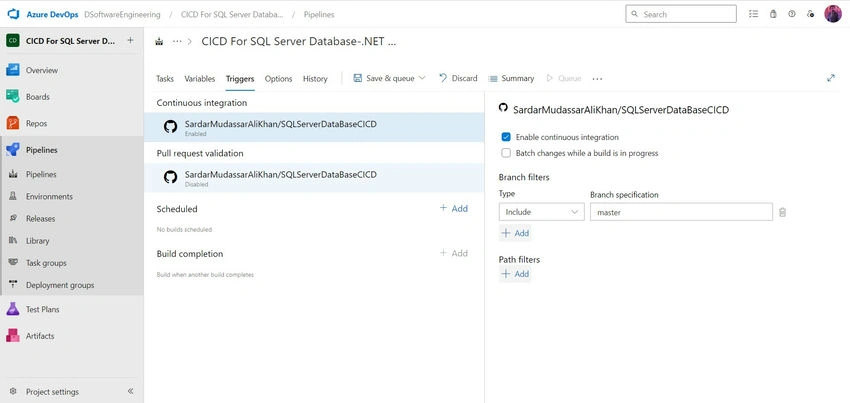Select the Triggers tab
The image size is (850, 403).
[x=240, y=79]
